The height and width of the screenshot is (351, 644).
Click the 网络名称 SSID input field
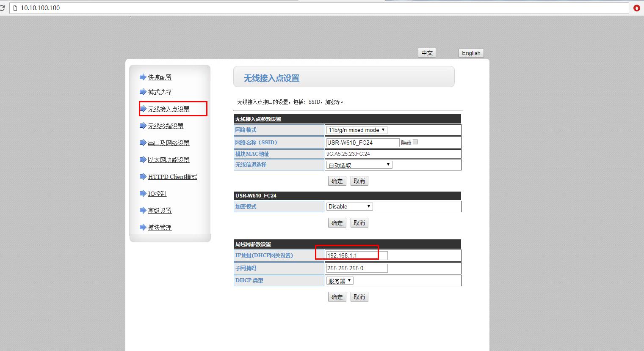tap(362, 143)
